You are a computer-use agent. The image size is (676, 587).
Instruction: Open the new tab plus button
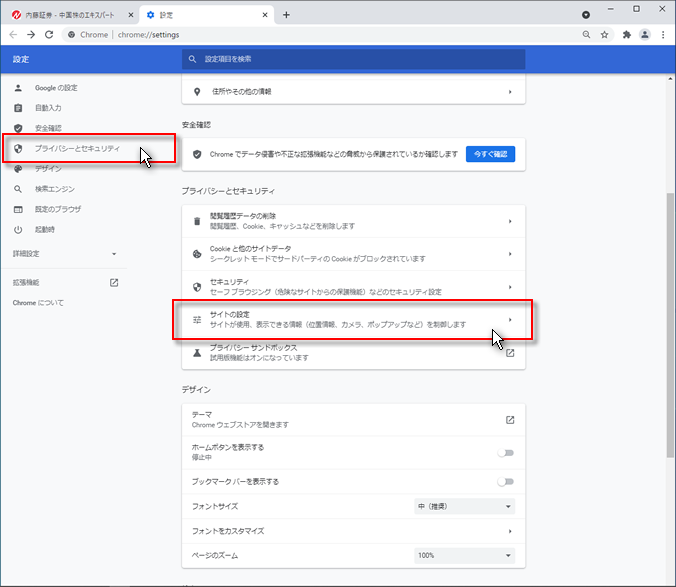[x=286, y=15]
